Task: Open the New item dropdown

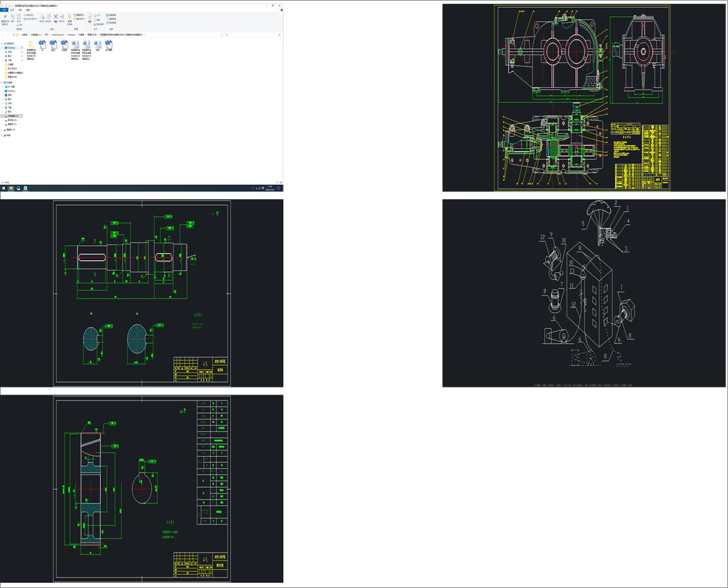Action: coord(79,15)
